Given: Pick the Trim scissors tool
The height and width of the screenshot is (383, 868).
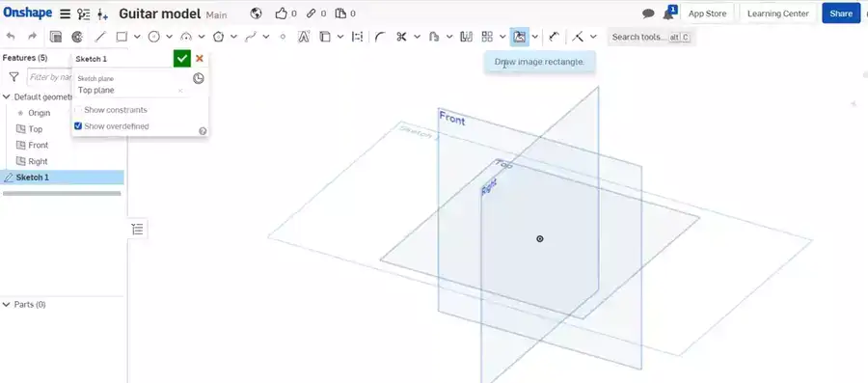Looking at the screenshot, I should coord(401,37).
